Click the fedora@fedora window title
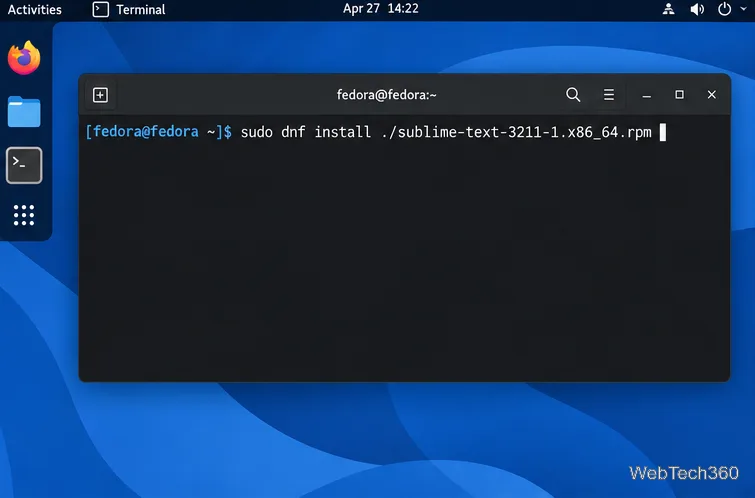755x498 pixels. 386,95
